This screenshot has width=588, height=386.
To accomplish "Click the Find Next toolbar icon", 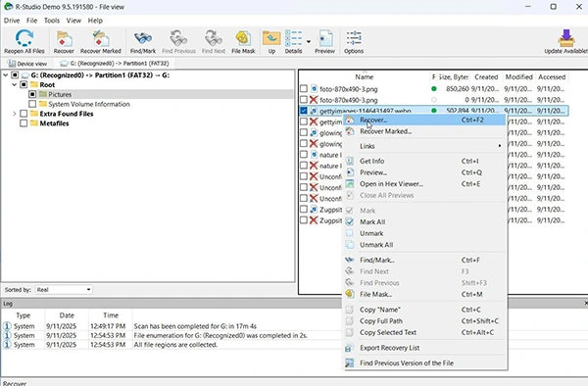I will click(x=214, y=38).
